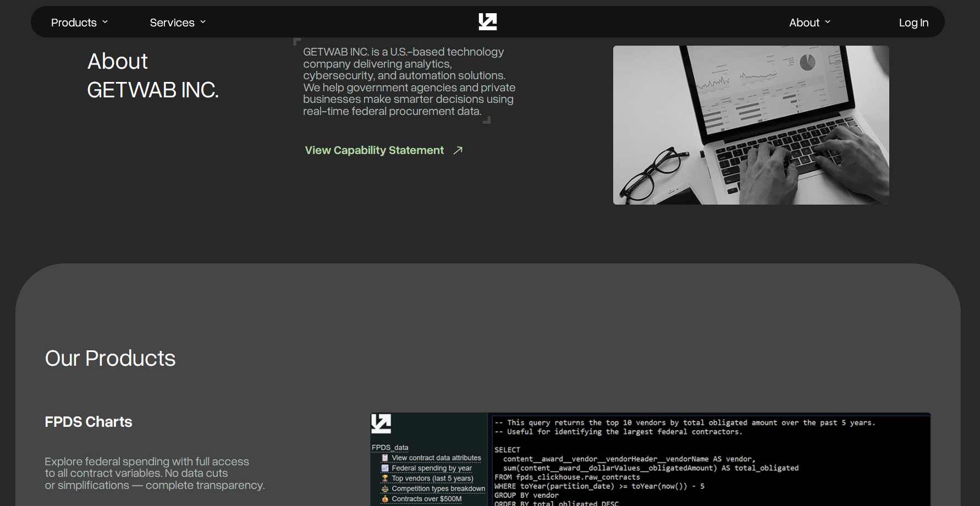
Task: Click the 'About GETWAB INC.' heading
Action: [153, 75]
